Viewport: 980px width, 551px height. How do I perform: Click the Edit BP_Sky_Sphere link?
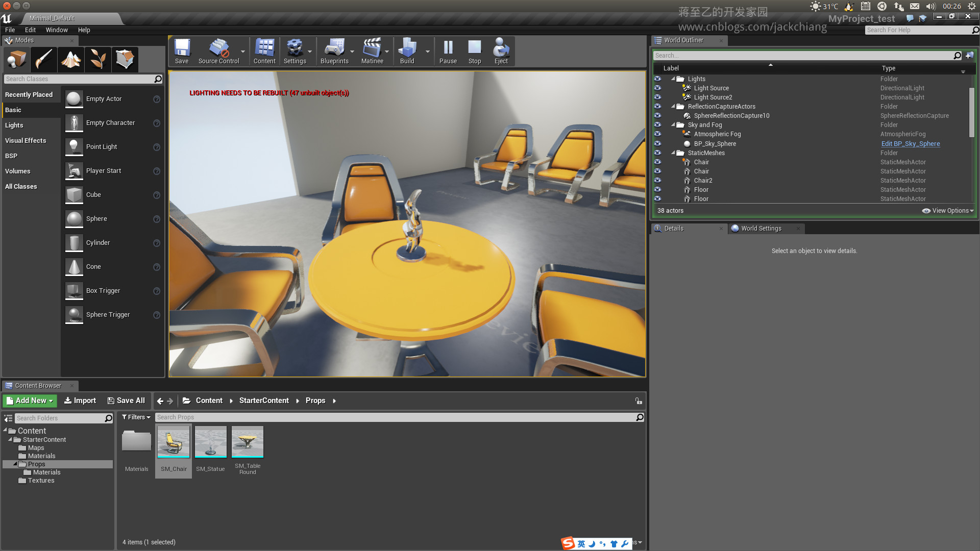pos(910,144)
